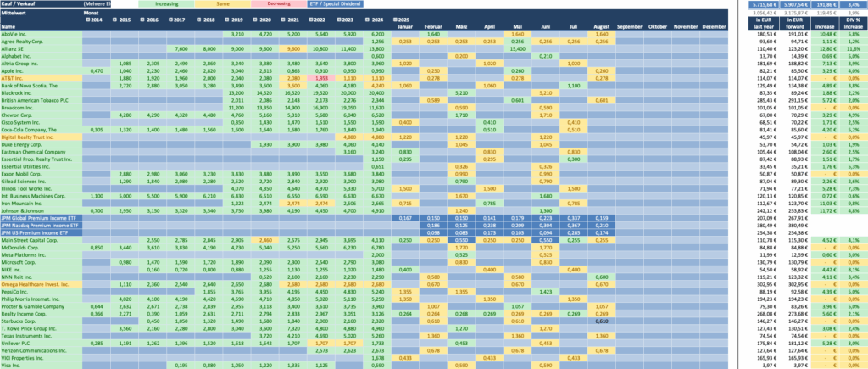The image size is (868, 369).
Task: Select the Blackrock Inc. row name
Action: point(41,93)
